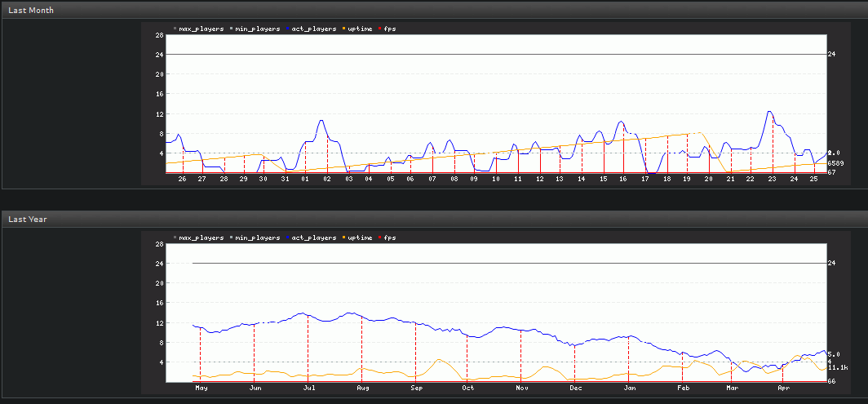Click act_players legend in Last Year chart
This screenshot has width=868, height=404.
coord(313,238)
